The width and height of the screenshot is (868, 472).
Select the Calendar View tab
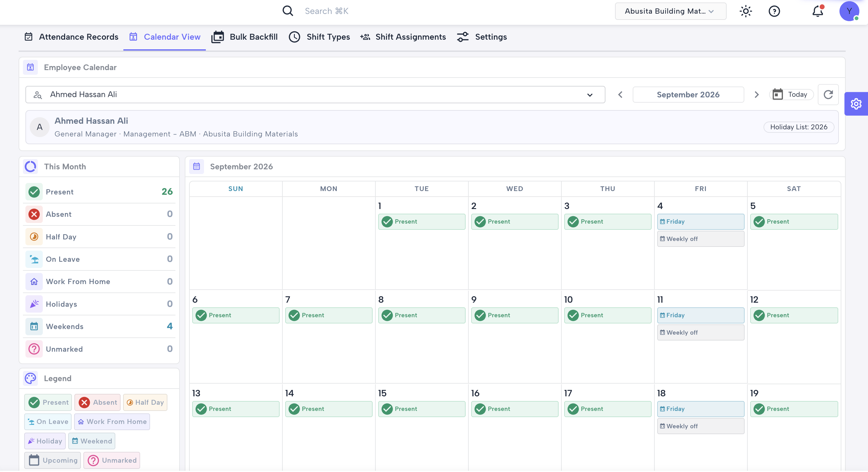(165, 37)
